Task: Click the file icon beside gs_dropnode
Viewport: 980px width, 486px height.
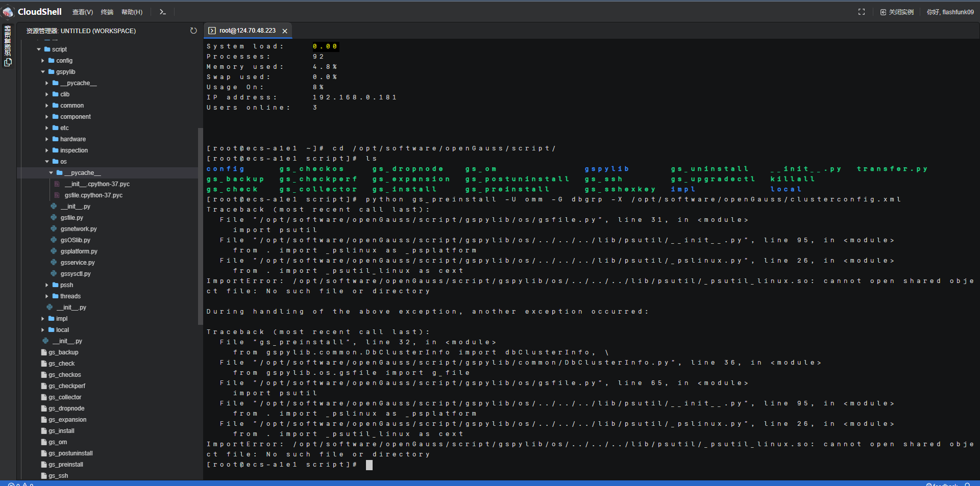Action: click(x=44, y=408)
